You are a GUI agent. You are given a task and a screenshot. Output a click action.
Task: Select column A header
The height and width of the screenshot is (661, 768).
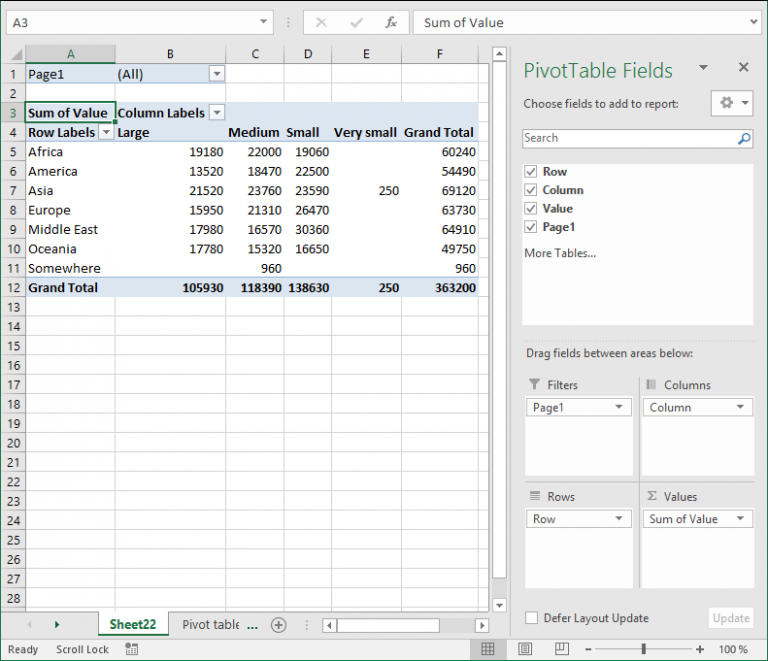[71, 54]
